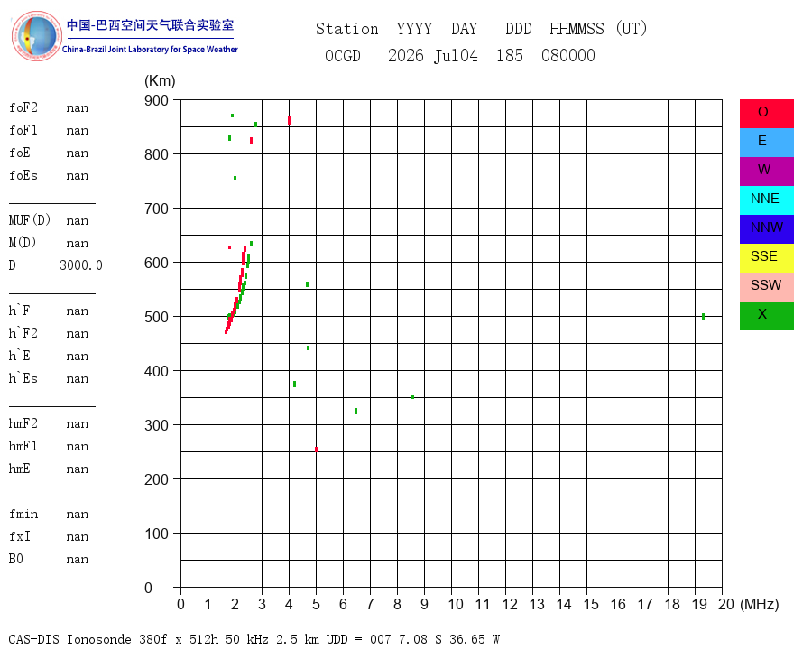Pick the purple W legend swatch
Image resolution: width=812 pixels, height=650 pixels.
[x=766, y=172]
